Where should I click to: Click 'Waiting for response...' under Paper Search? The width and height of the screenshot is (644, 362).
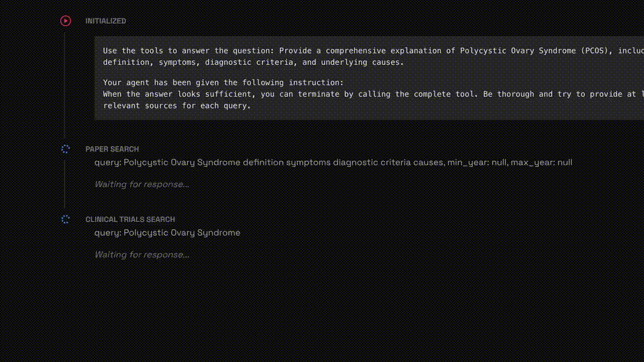pos(142,184)
